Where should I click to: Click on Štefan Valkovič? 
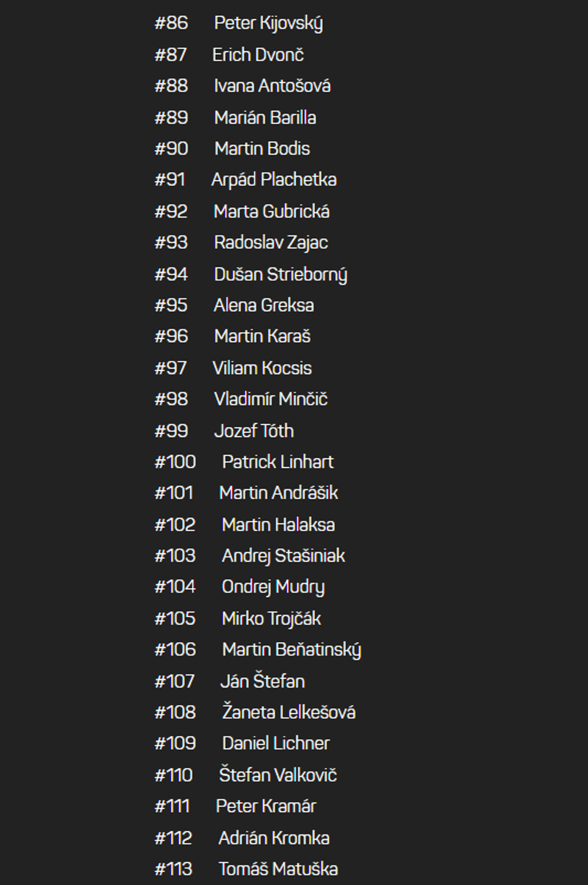pyautogui.click(x=278, y=775)
